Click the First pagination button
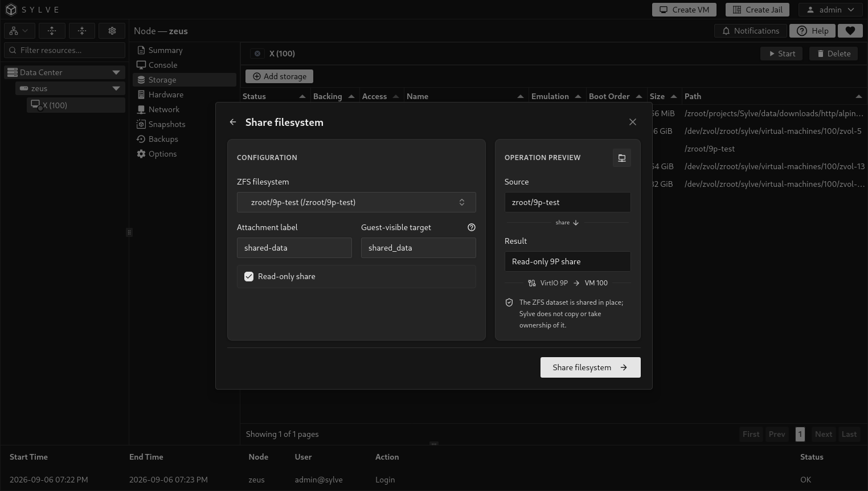This screenshot has width=868, height=491. click(751, 434)
